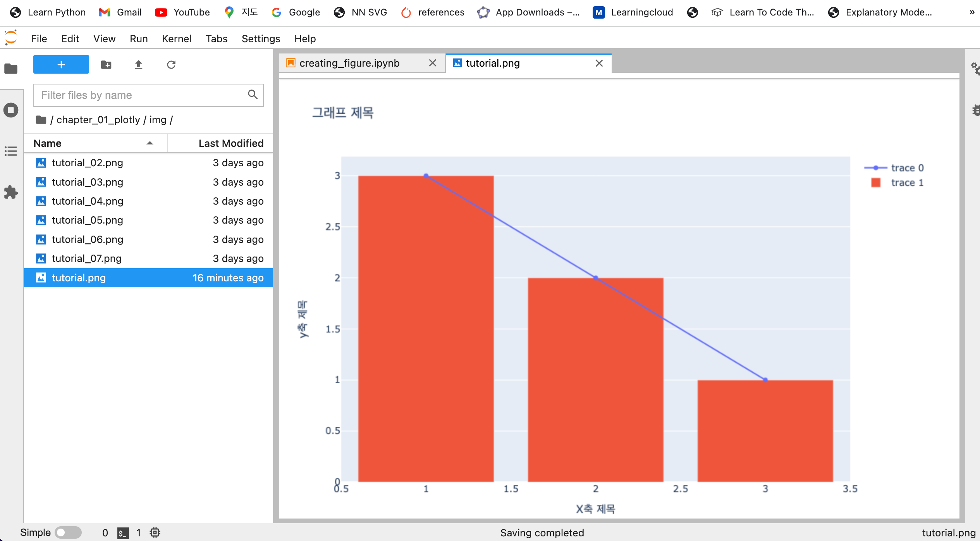This screenshot has width=980, height=541.
Task: Open the New Launcher plus button
Action: pyautogui.click(x=61, y=64)
